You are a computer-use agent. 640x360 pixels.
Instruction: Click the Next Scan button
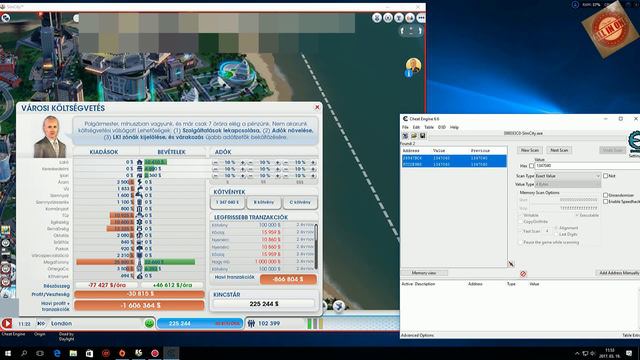[559, 150]
